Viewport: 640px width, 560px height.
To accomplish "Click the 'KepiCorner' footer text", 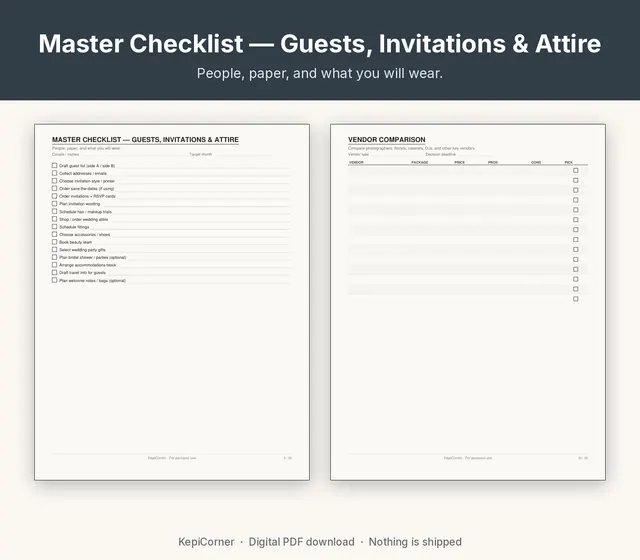I will click(206, 542).
